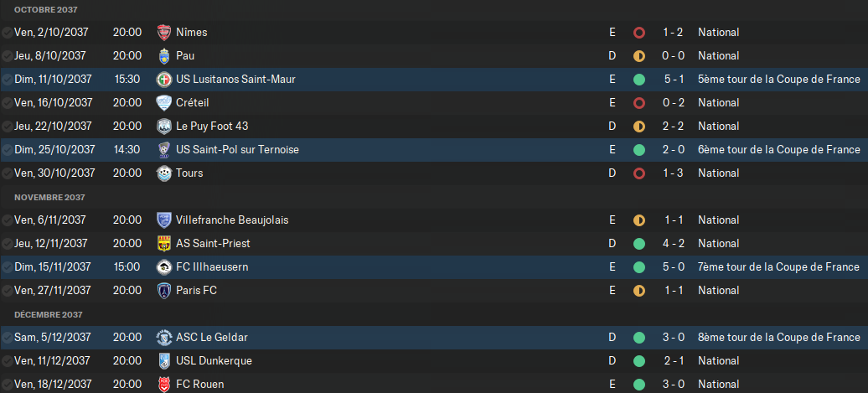Viewport: 868px width, 393px height.
Task: Toggle the checkmark beside the 16/10/2037 fixture
Action: coord(7,103)
